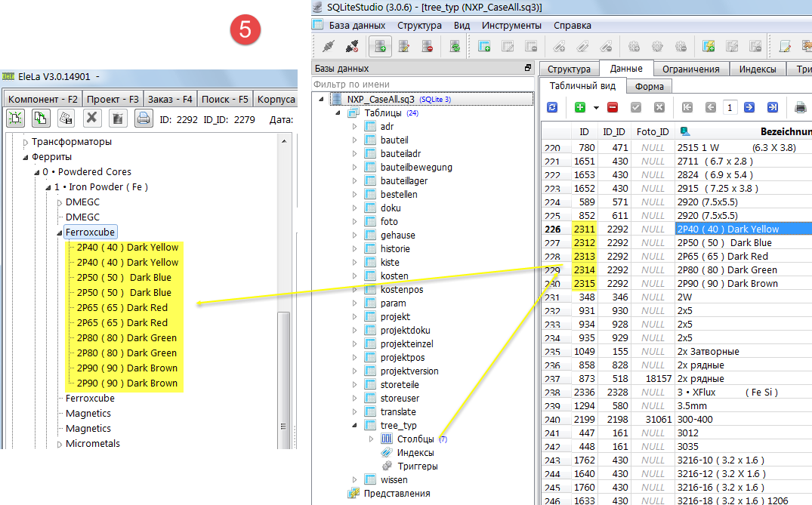
Task: Click the connect to database plug icon
Action: point(329,47)
